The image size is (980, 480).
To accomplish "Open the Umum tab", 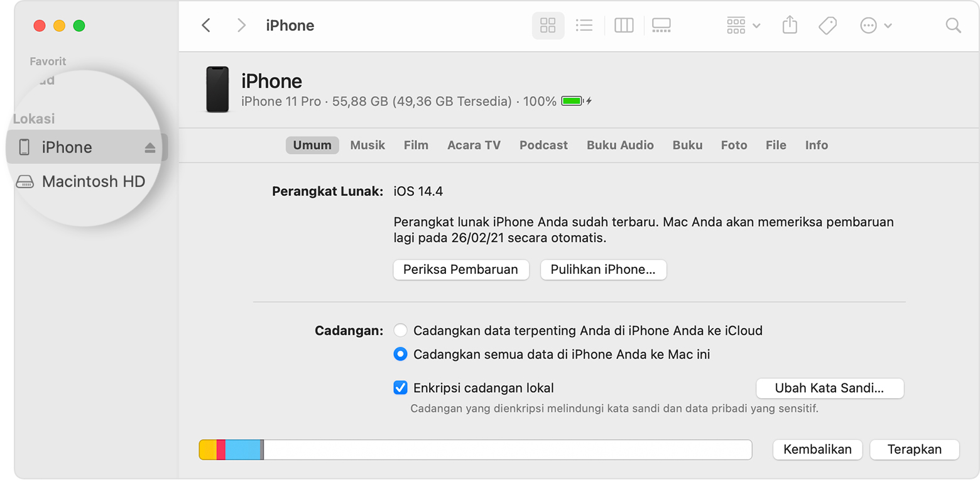I will (312, 145).
